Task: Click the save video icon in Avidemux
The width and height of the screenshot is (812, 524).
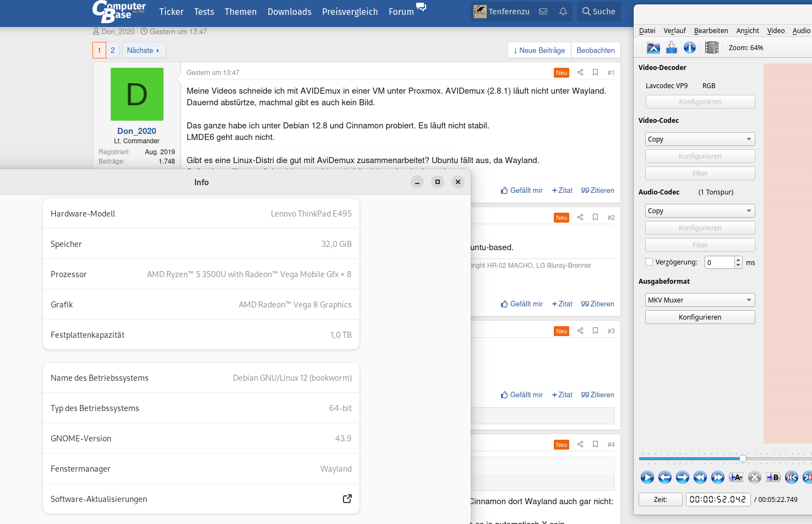Action: (672, 48)
